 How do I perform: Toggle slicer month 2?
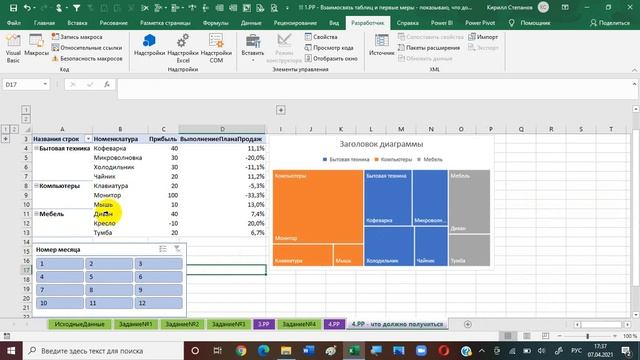[x=109, y=264]
